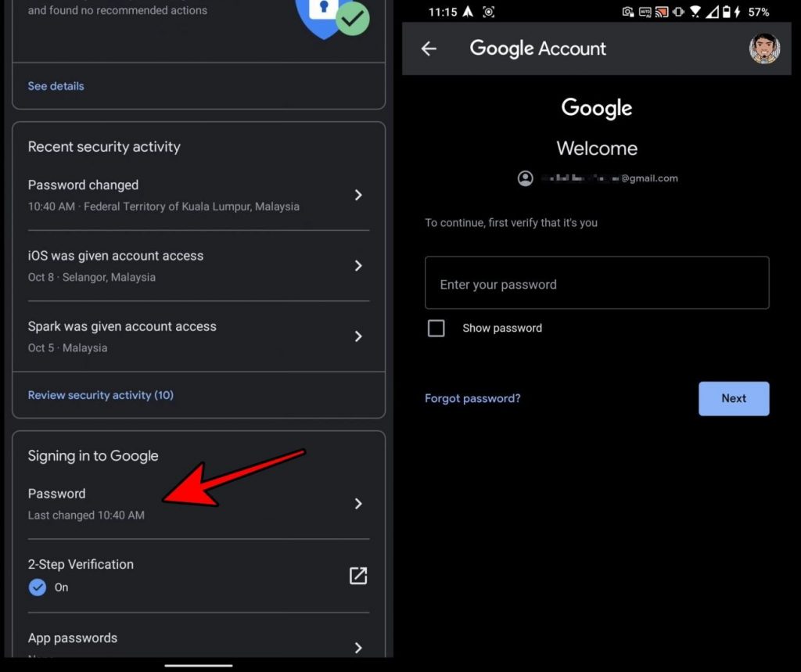
Task: Click the Show password label
Action: click(502, 328)
